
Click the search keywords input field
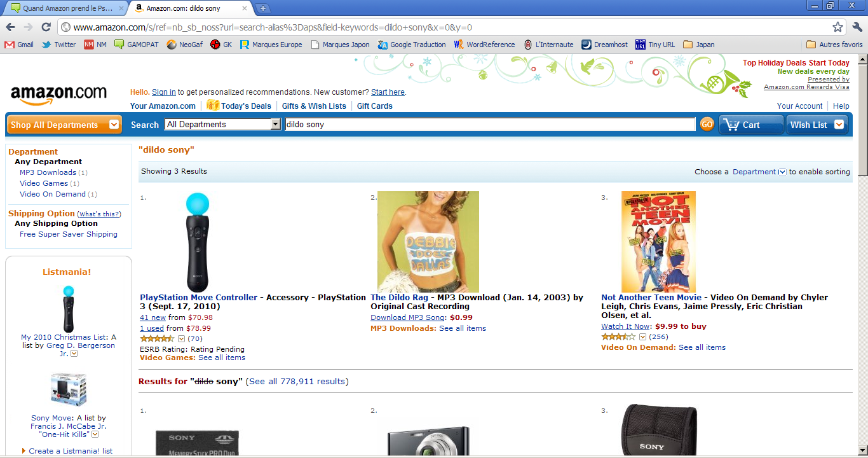click(x=490, y=124)
